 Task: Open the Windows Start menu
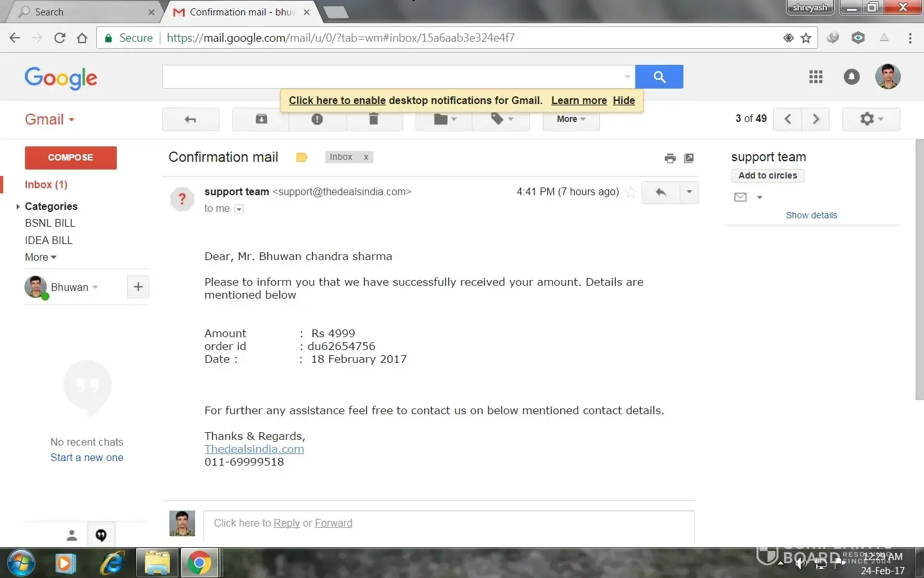(x=20, y=563)
